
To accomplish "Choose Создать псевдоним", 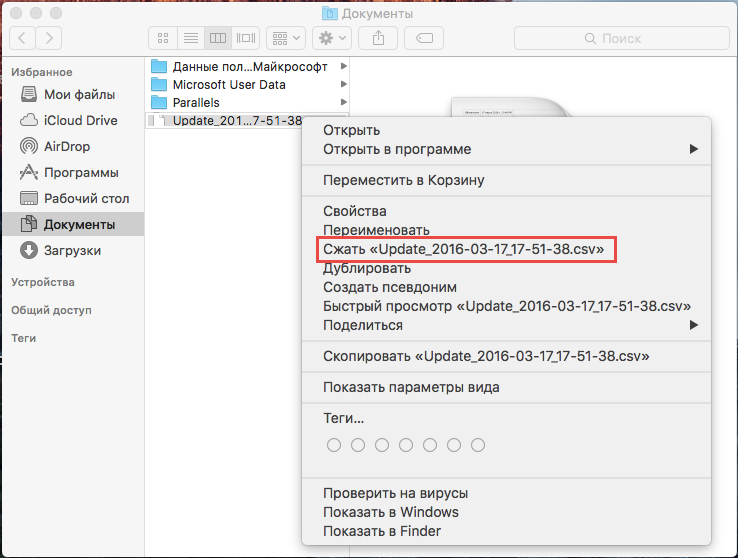I will [506, 287].
